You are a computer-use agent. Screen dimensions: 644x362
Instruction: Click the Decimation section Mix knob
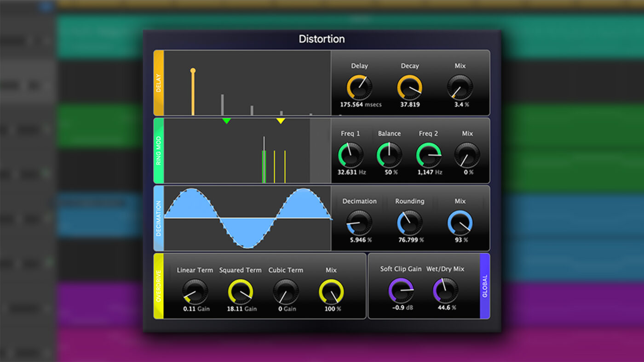tap(460, 223)
